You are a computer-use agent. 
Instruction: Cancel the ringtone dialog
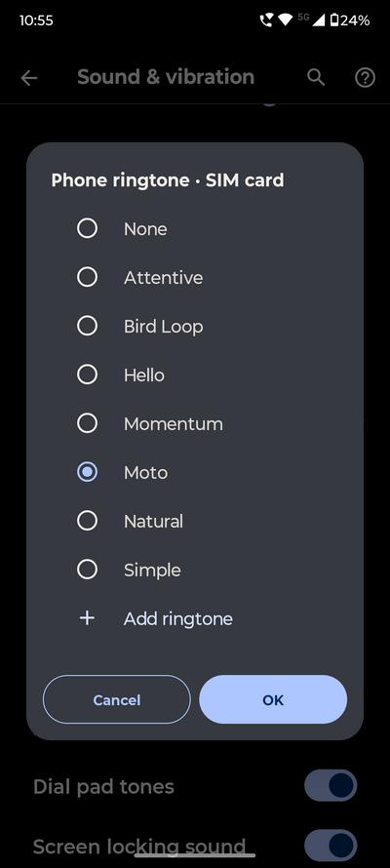point(117,699)
